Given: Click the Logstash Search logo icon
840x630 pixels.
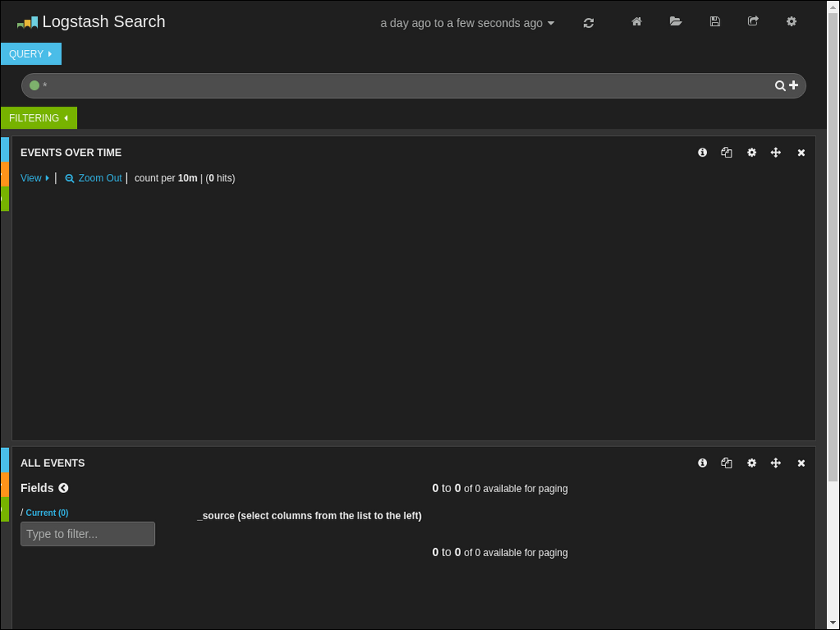Looking at the screenshot, I should [27, 22].
